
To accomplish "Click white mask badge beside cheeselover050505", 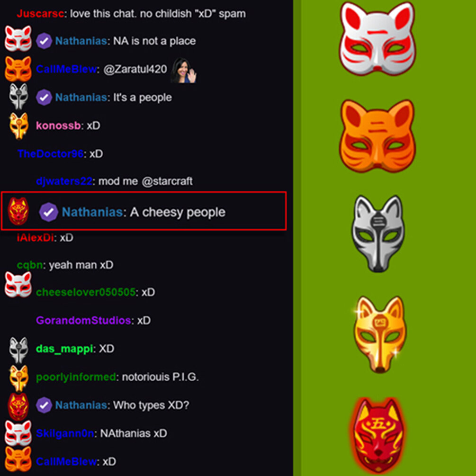I will pos(18,285).
